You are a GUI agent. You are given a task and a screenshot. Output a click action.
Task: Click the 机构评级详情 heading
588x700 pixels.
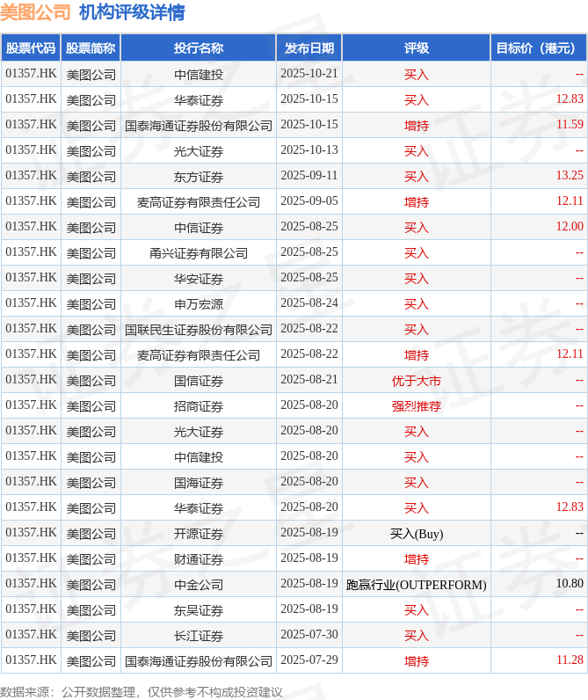(132, 12)
